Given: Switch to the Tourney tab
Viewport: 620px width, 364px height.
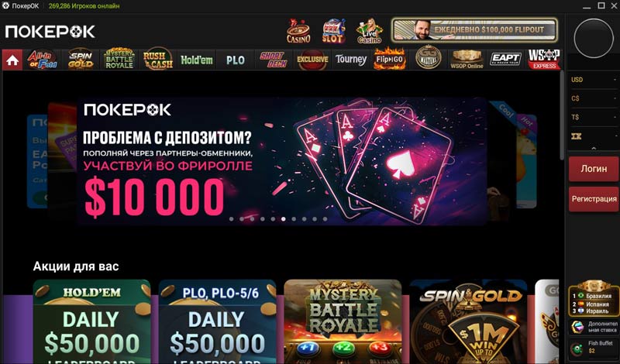Looking at the screenshot, I should coord(351,60).
